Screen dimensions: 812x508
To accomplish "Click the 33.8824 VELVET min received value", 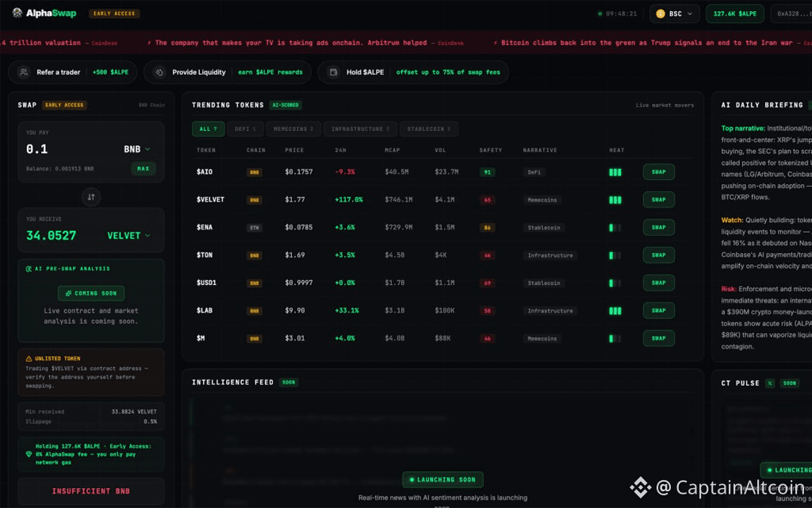I will (x=134, y=412).
